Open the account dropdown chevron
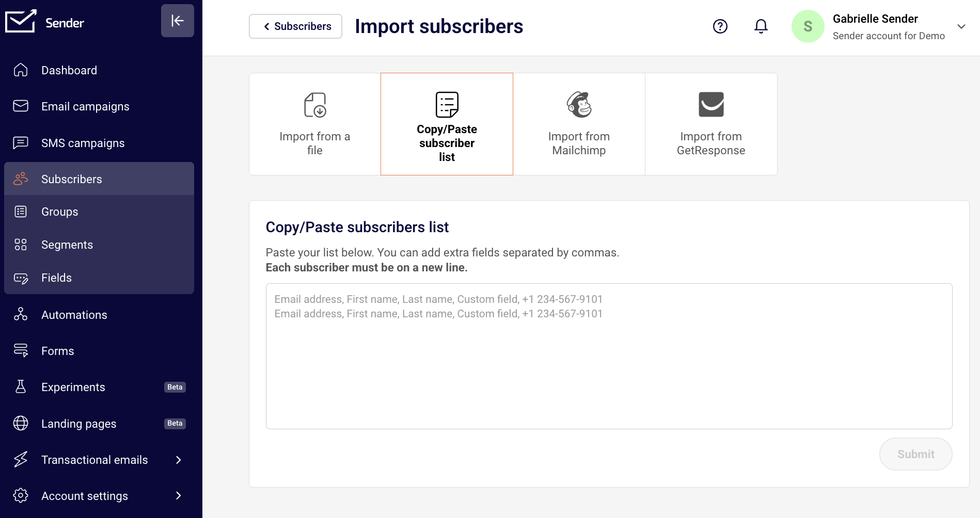Viewport: 980px width, 518px height. point(961,26)
